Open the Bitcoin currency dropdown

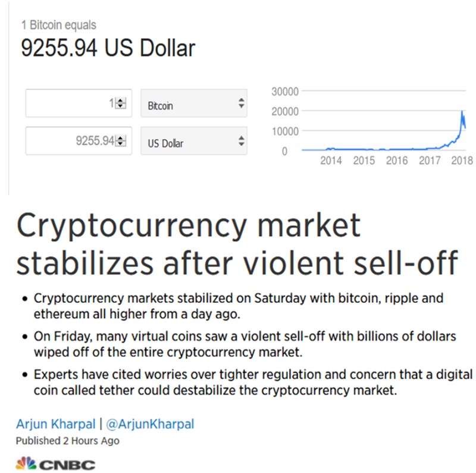pyautogui.click(x=194, y=103)
